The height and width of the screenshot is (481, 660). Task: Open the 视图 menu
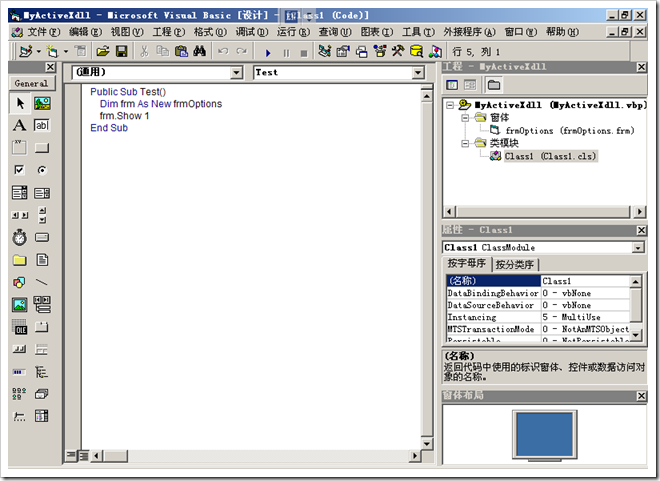click(127, 32)
